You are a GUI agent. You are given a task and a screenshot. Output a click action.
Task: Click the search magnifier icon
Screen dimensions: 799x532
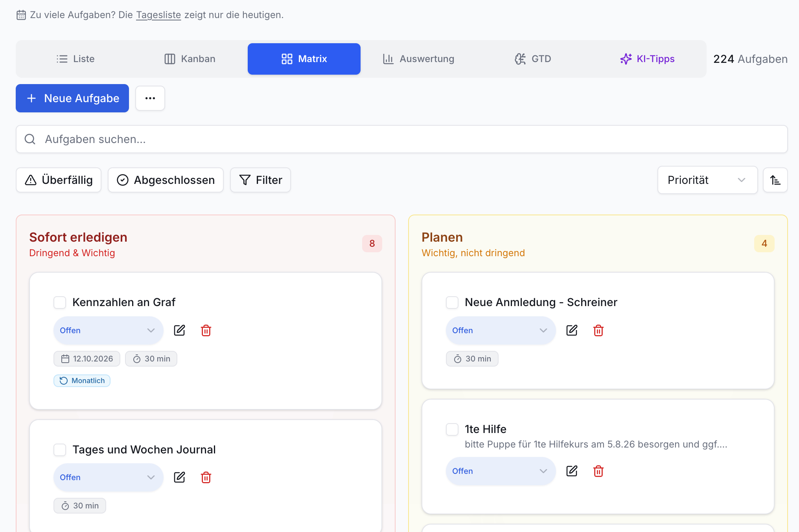click(x=30, y=139)
